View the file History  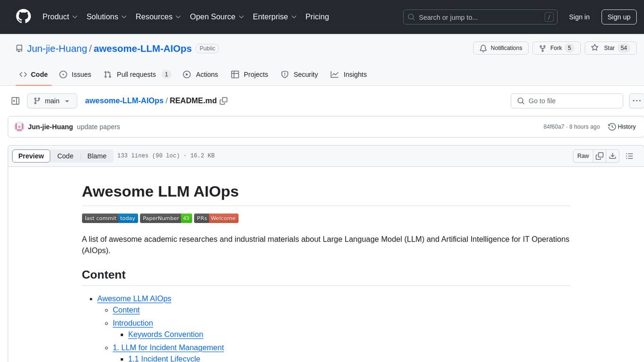point(622,127)
